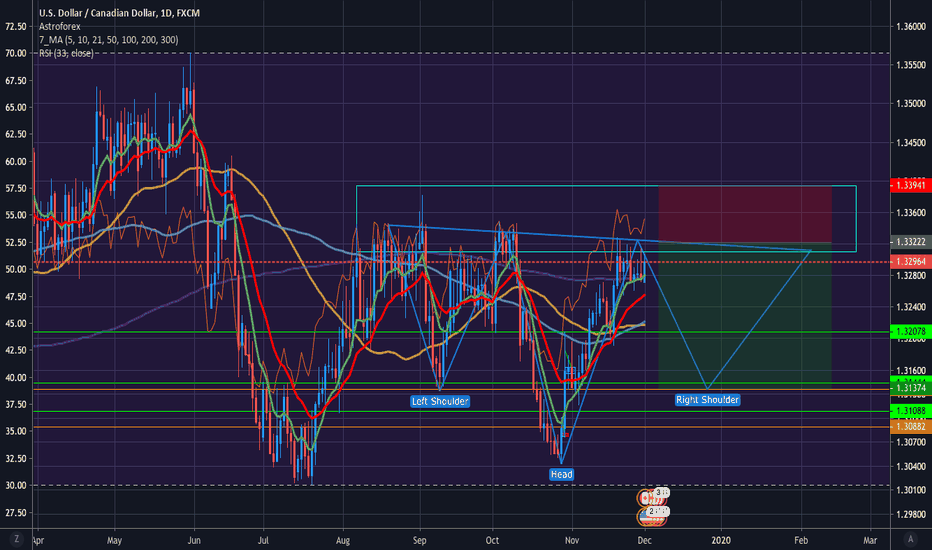
Task: Click the red 1.33941 price label
Action: [x=909, y=185]
